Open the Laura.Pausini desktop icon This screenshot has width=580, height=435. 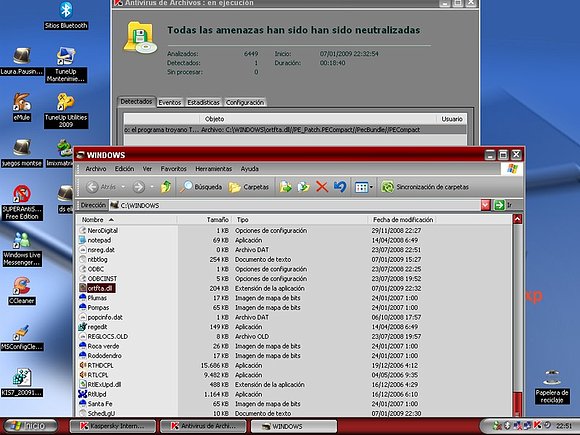22,61
